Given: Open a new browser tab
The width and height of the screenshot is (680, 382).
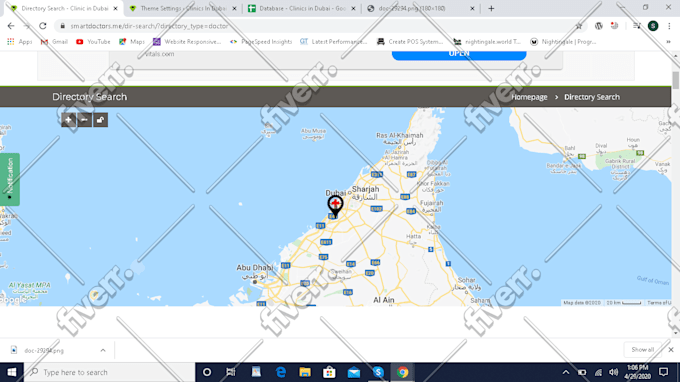Looking at the screenshot, I should tap(491, 8).
